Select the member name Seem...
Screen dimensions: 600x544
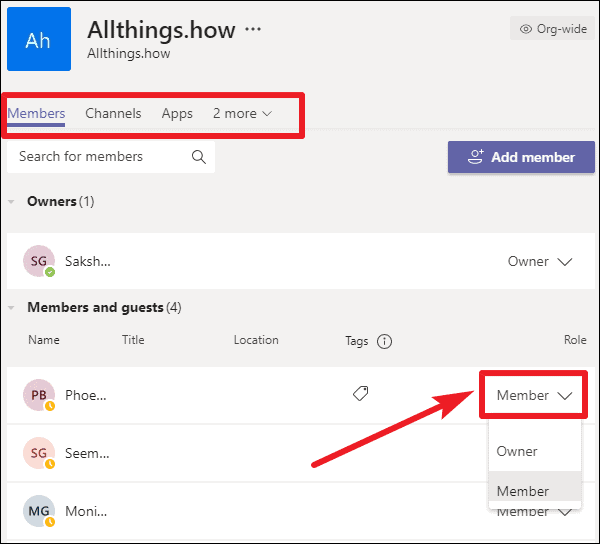point(87,453)
